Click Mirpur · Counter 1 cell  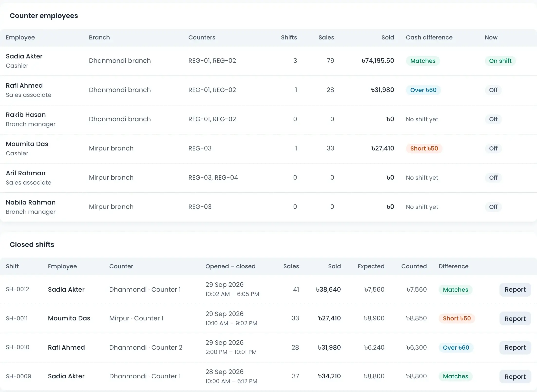click(x=136, y=318)
